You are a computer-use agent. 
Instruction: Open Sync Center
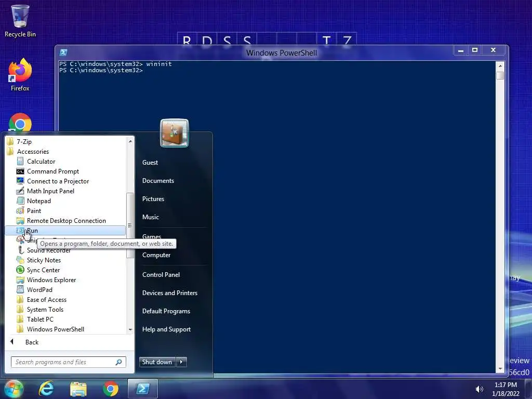[43, 270]
